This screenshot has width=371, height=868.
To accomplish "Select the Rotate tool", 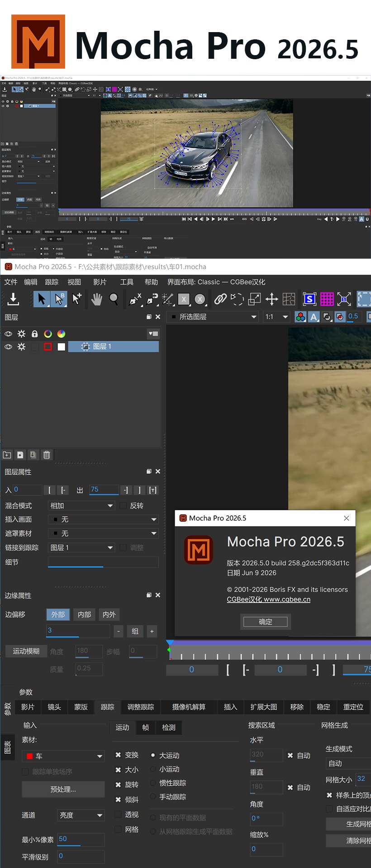I will [237, 299].
